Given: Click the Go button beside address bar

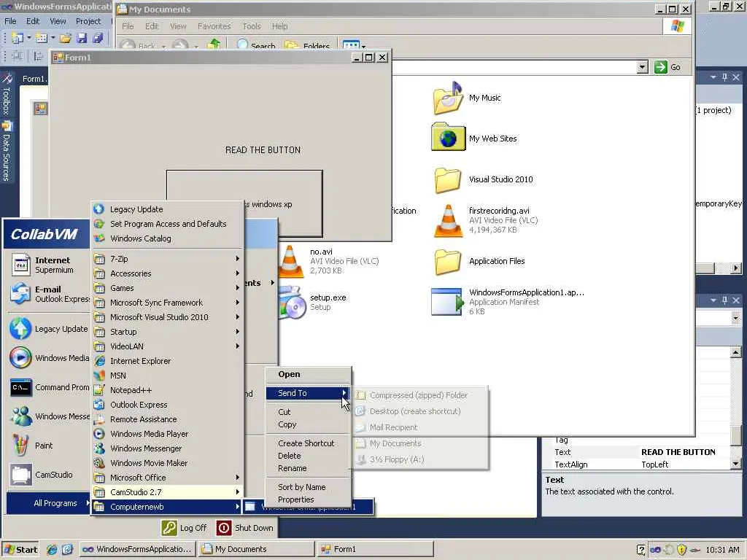Looking at the screenshot, I should click(667, 67).
